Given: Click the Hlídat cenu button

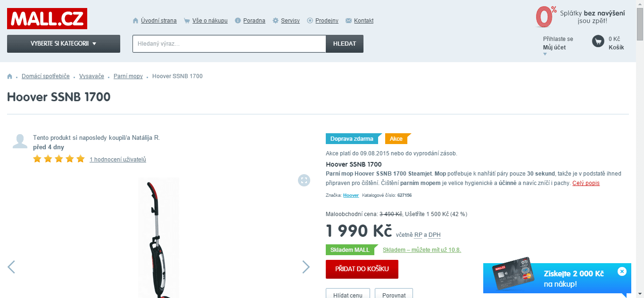Looking at the screenshot, I should pos(348,294).
